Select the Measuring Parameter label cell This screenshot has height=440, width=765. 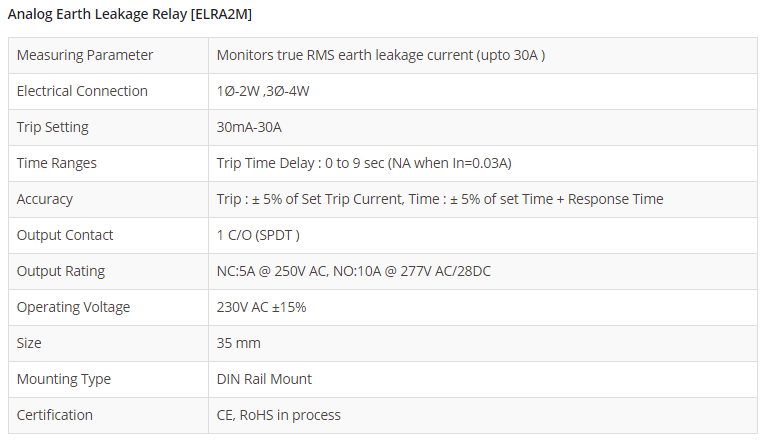85,55
